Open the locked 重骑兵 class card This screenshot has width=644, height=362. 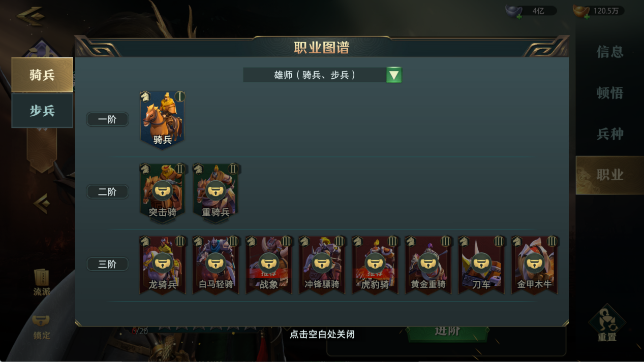(x=216, y=192)
